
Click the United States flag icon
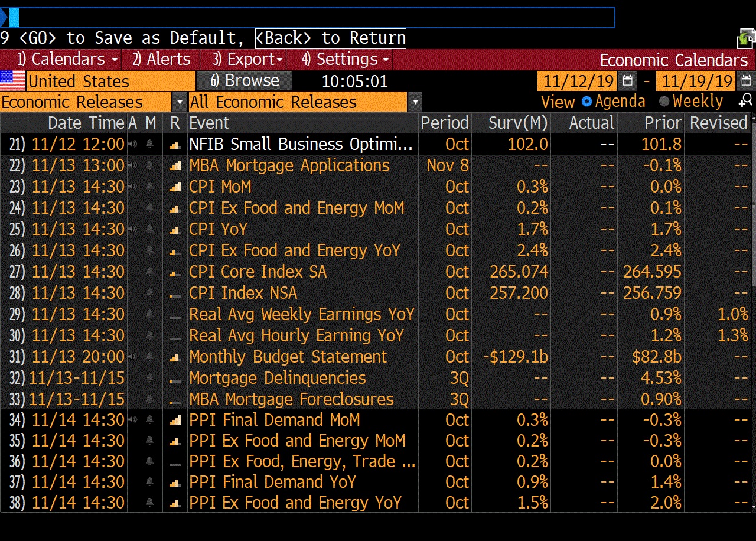pos(13,81)
